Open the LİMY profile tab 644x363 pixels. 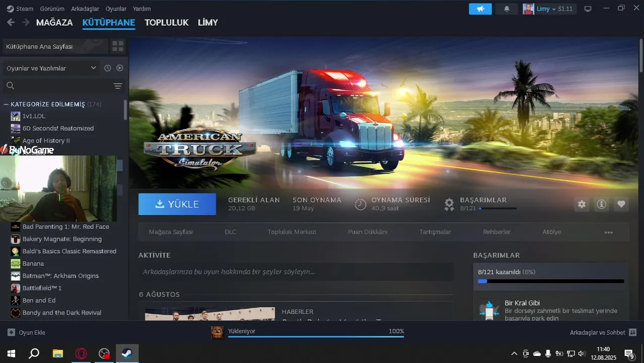point(208,22)
